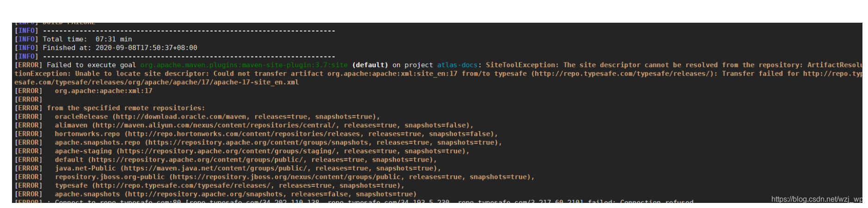Click the java.net-Public maven.java.net URL
The width and height of the screenshot is (868, 208).
coord(215,168)
